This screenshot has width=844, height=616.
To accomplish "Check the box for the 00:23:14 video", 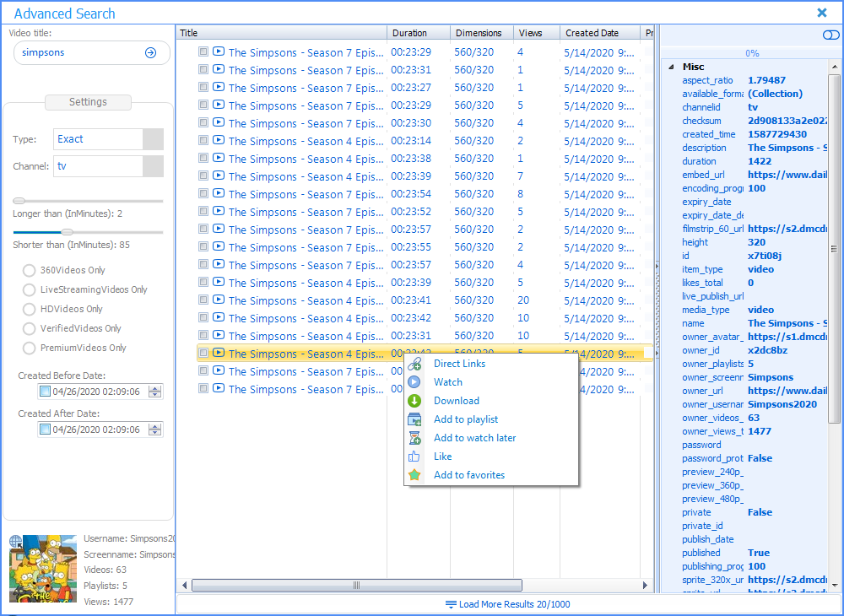I will (x=203, y=140).
